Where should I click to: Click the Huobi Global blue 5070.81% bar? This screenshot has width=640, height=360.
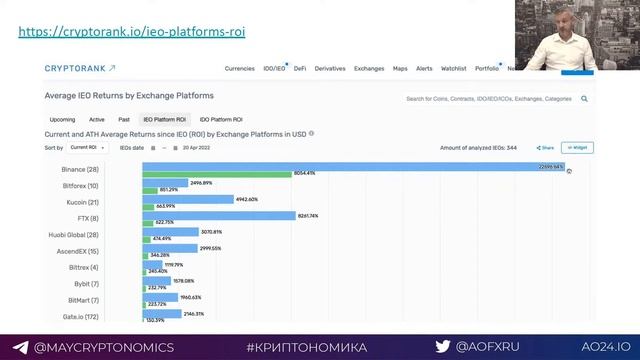pyautogui.click(x=171, y=232)
